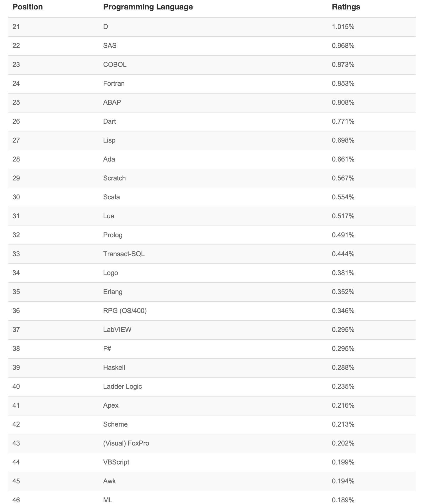Select the 0.968% rating value
This screenshot has width=429, height=504.
pos(343,46)
